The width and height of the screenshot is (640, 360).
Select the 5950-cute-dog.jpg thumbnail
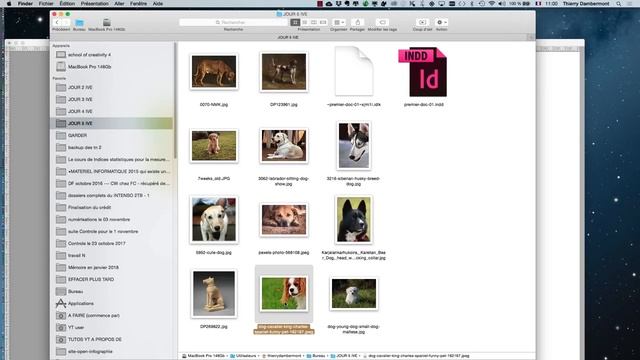(x=214, y=220)
